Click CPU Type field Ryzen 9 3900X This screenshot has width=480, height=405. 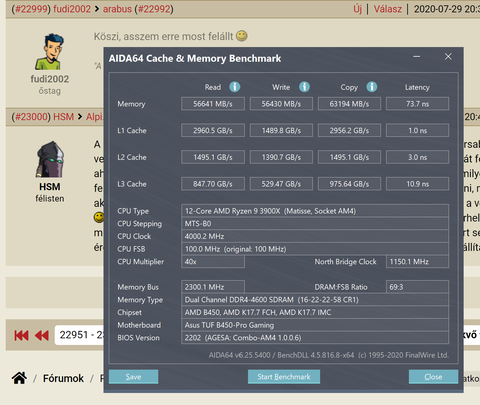tap(315, 211)
